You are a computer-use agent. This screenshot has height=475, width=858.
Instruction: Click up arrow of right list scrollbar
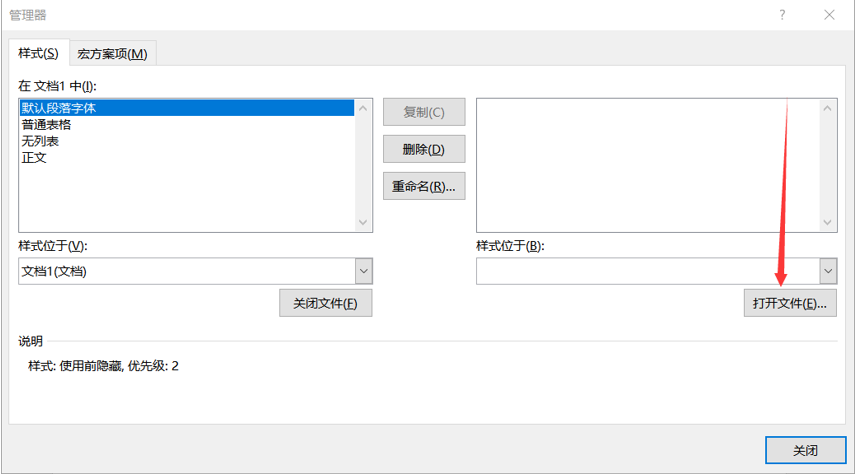tap(827, 108)
